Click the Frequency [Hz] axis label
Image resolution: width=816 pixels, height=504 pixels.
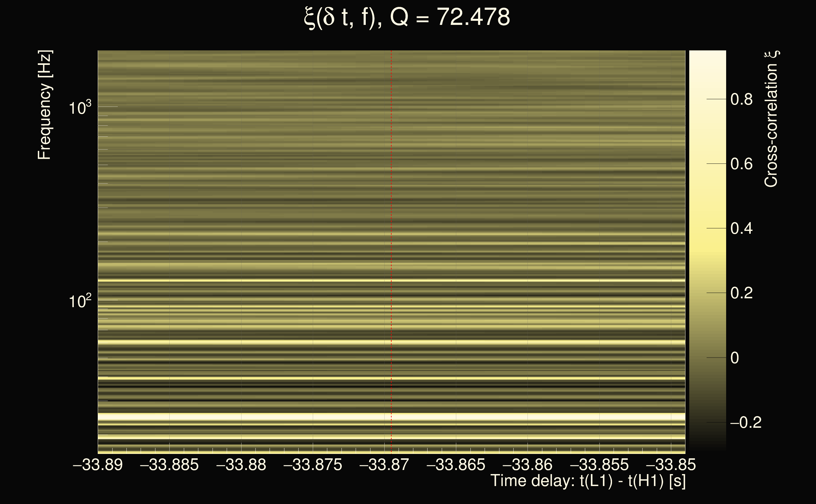tap(45, 105)
